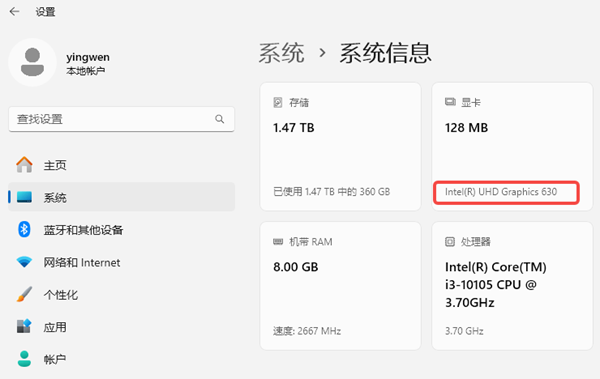Go to 系统 via the breadcrumb
This screenshot has height=379, width=600.
coord(282,53)
